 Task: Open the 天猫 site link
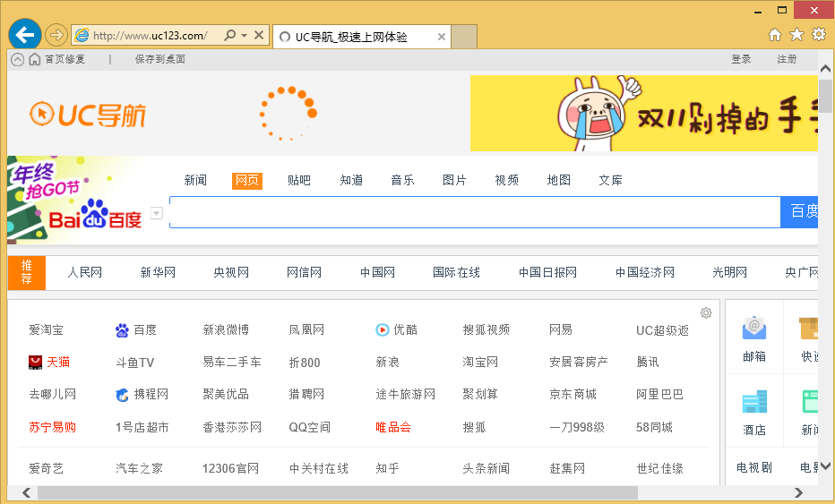(x=57, y=362)
